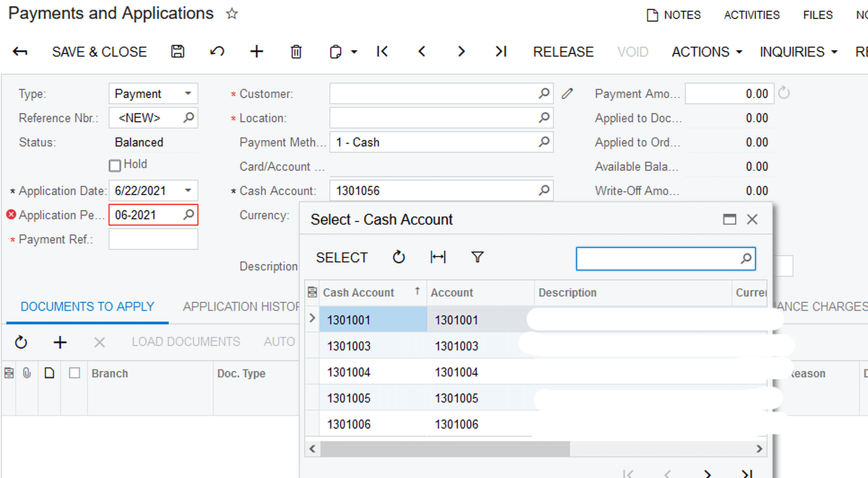Screen dimensions: 868x478
Task: Refresh the Cash Account selector list
Action: click(x=398, y=257)
